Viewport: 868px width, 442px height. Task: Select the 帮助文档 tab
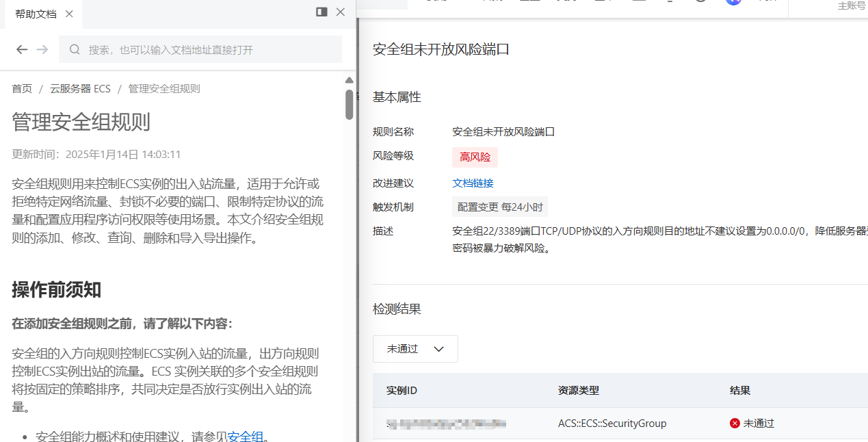point(36,14)
